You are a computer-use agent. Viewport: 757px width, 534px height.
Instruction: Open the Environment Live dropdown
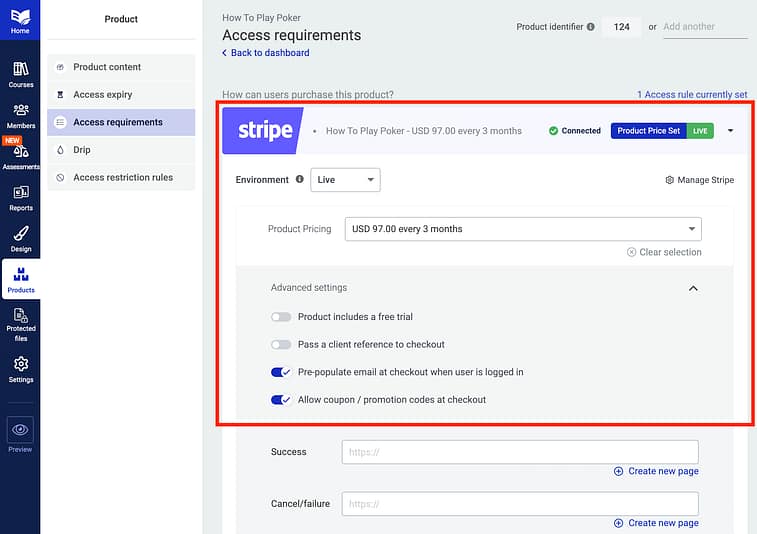point(345,180)
